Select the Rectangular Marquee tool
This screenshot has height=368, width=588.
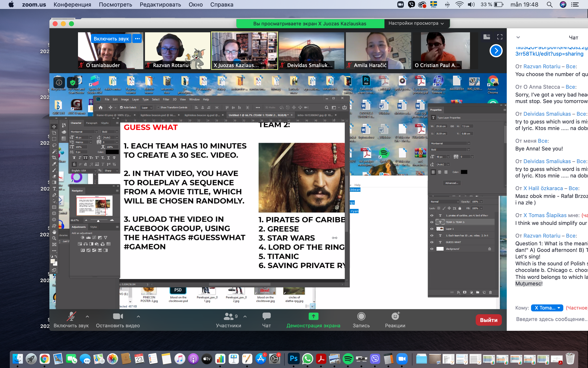pos(54,139)
